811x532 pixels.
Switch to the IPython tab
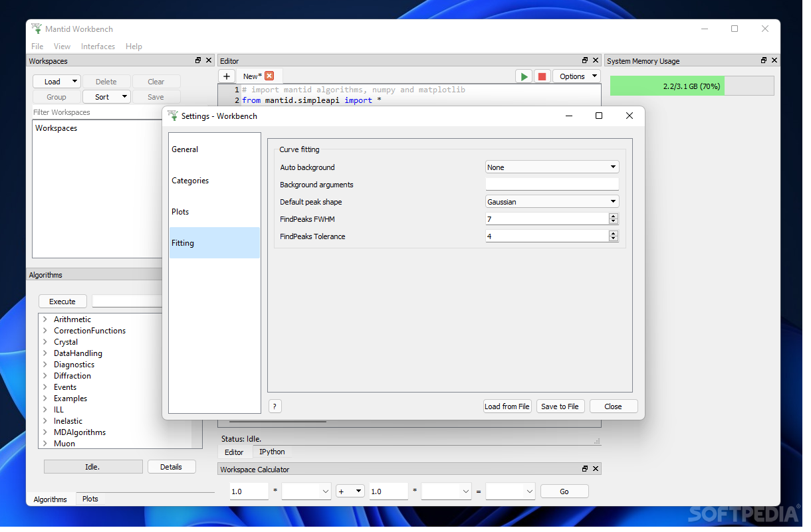(x=272, y=452)
